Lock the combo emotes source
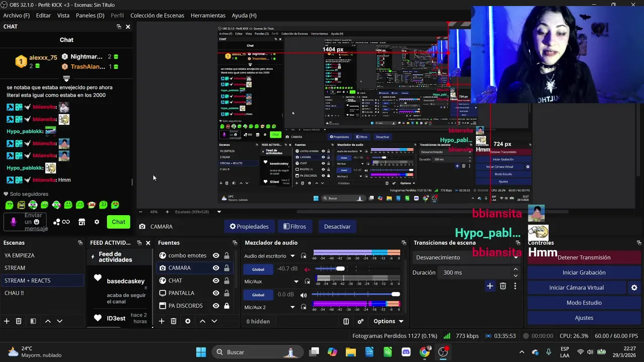Image resolution: width=644 pixels, height=362 pixels. tap(226, 255)
